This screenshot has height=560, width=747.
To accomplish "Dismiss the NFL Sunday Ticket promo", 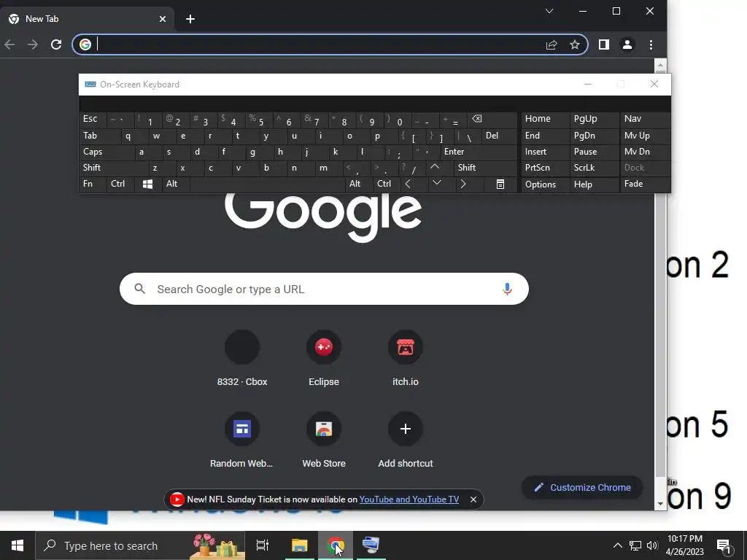I will click(473, 499).
